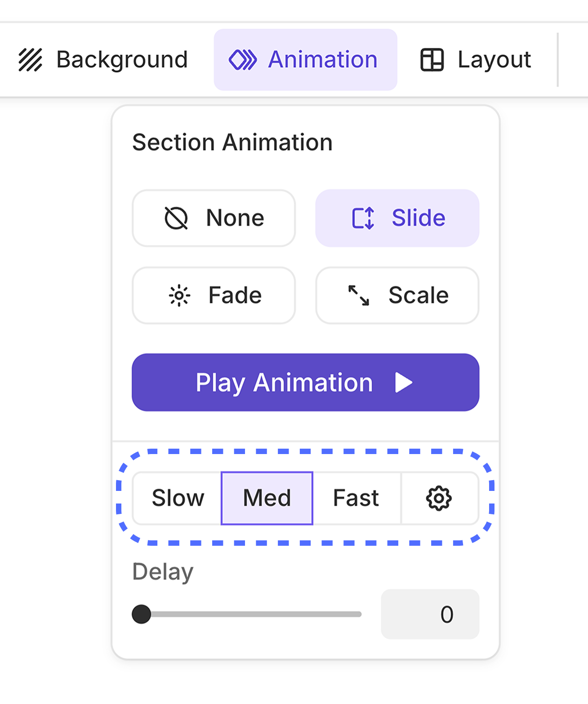Switch to the Layout tab

pyautogui.click(x=494, y=60)
